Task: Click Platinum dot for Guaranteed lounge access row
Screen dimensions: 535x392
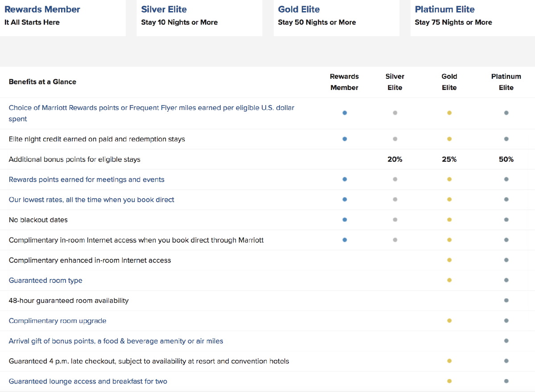Action: coord(506,381)
